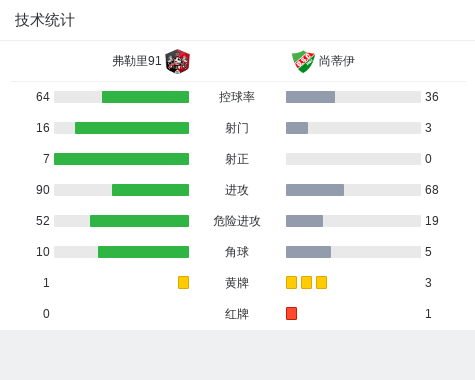
Task: Click the 尚蒂伊 green shield logo
Action: [x=303, y=61]
